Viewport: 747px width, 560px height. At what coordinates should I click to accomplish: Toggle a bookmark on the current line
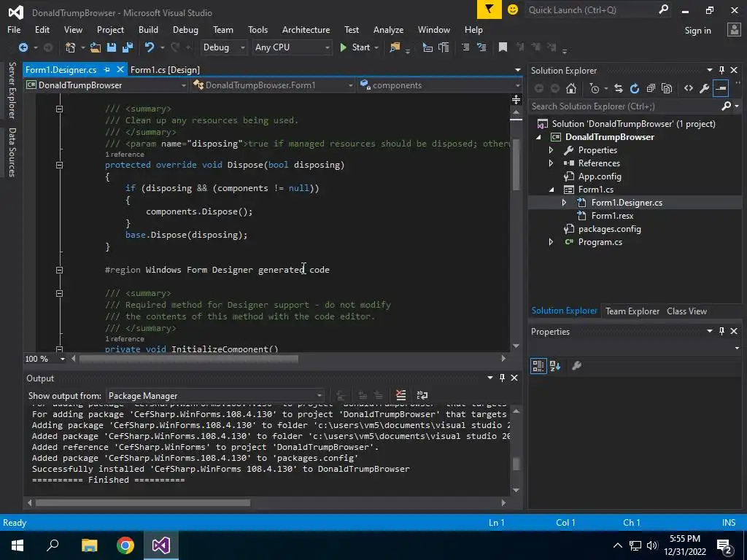click(503, 47)
